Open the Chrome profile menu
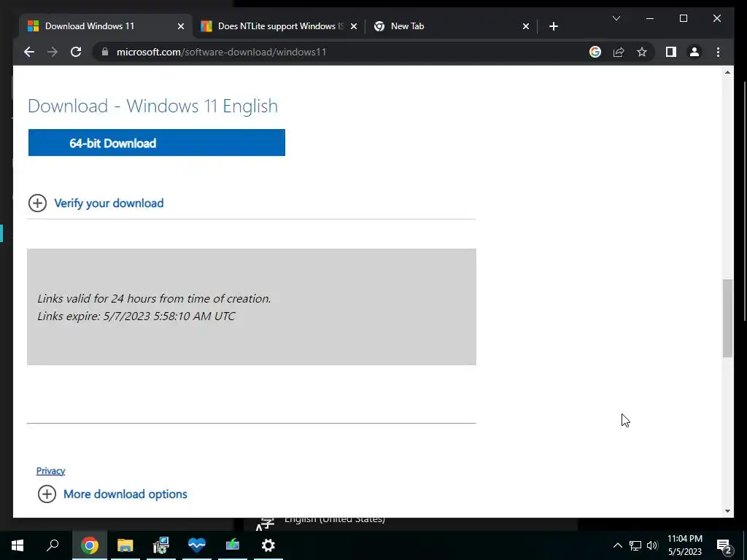 click(x=694, y=52)
